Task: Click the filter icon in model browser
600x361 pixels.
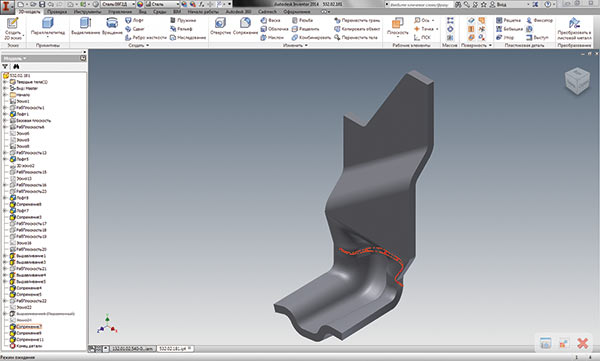Action: tap(5, 67)
